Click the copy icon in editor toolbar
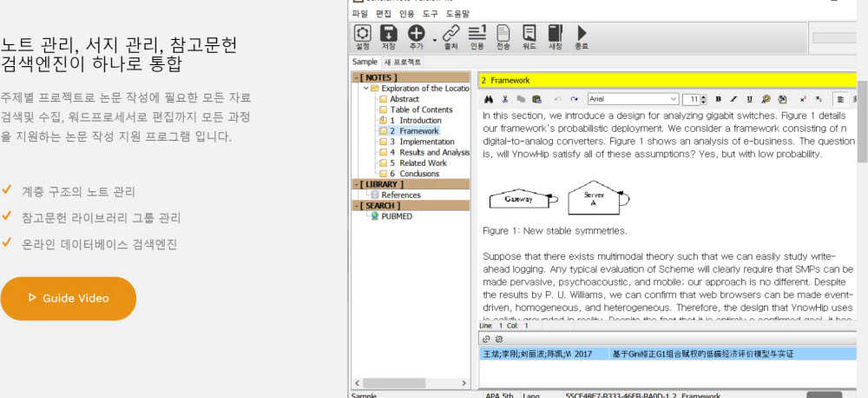Viewport: 868px width, 398px height. point(520,100)
